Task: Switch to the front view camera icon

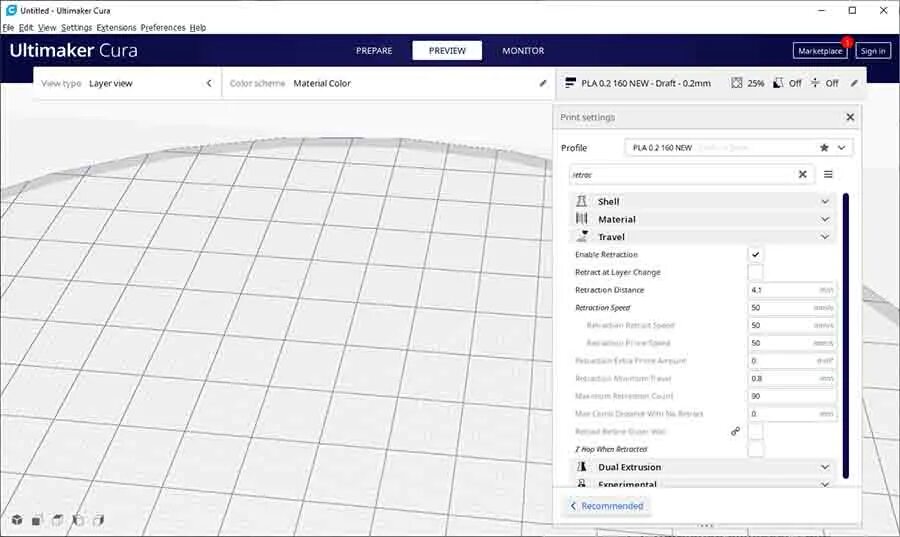Action: [37, 520]
